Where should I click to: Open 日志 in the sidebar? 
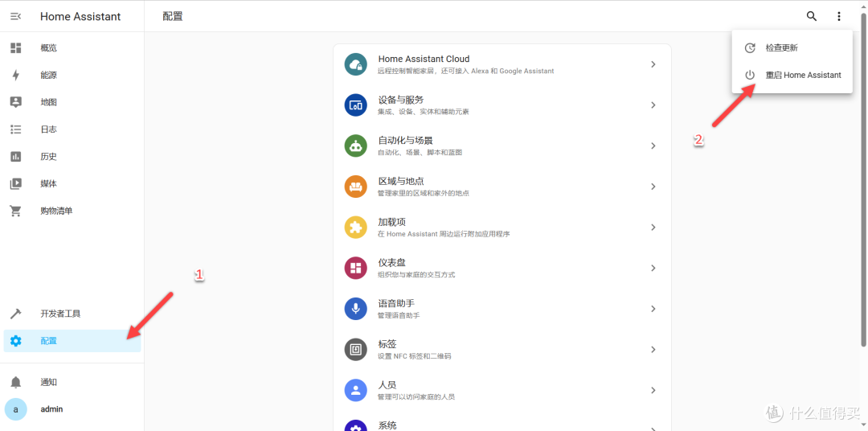(72, 129)
